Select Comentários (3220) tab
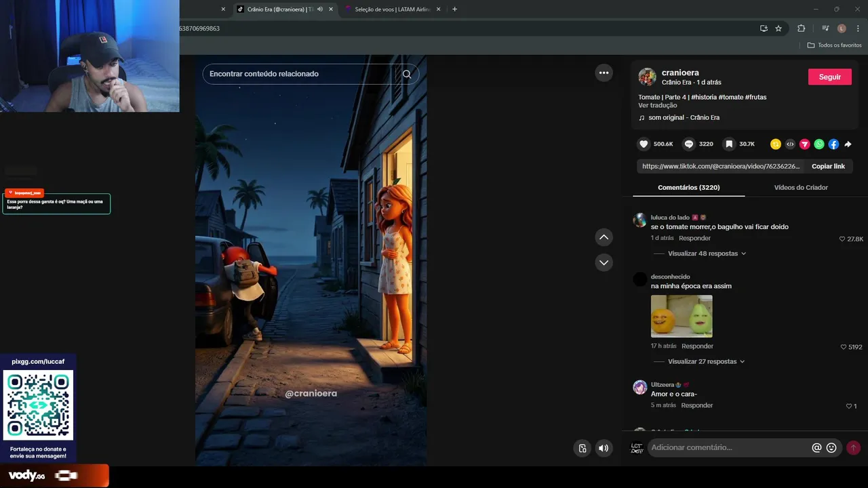This screenshot has height=488, width=868. pos(688,188)
